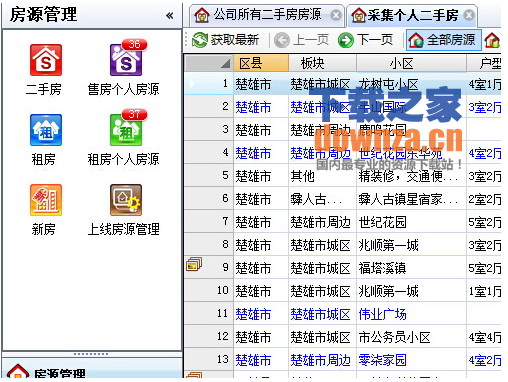Sort by 小区 column header
The image size is (508, 382).
[x=411, y=63]
